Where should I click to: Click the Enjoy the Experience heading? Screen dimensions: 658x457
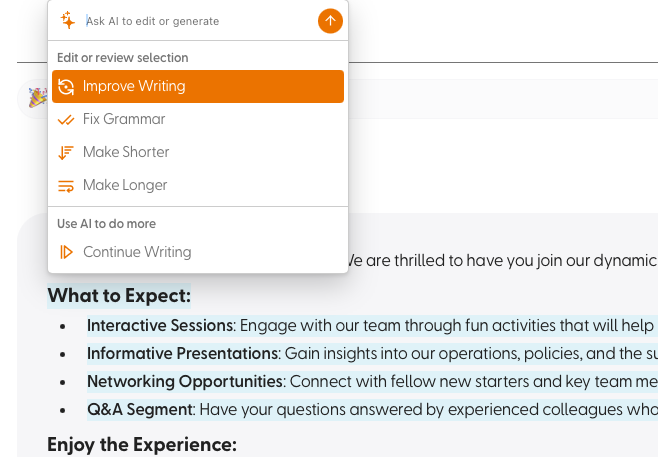point(142,445)
